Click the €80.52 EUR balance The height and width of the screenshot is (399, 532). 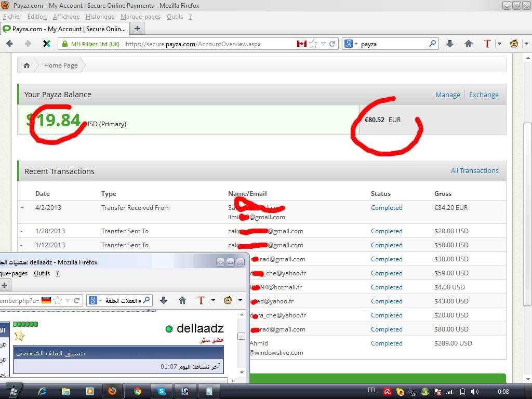tap(383, 120)
